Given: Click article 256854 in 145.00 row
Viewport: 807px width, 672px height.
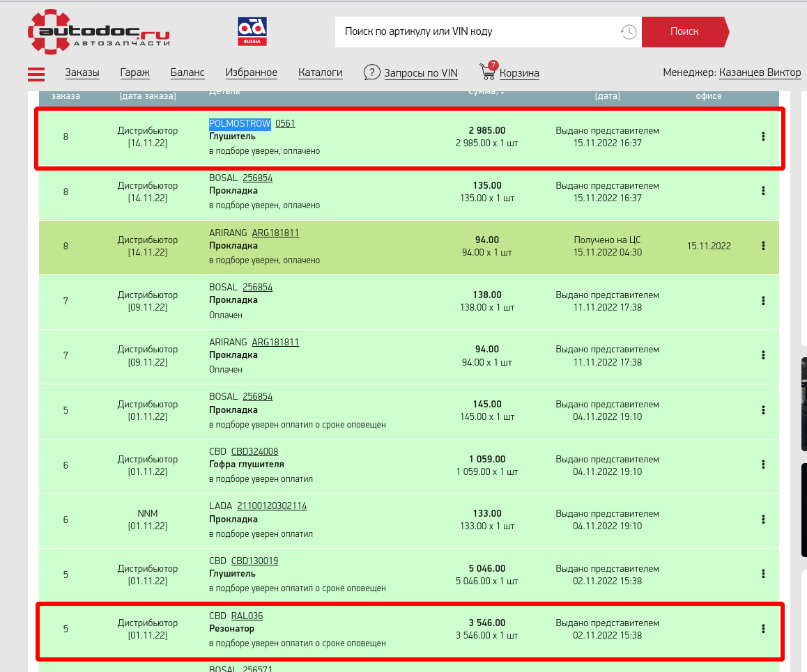Looking at the screenshot, I should click(x=257, y=397).
